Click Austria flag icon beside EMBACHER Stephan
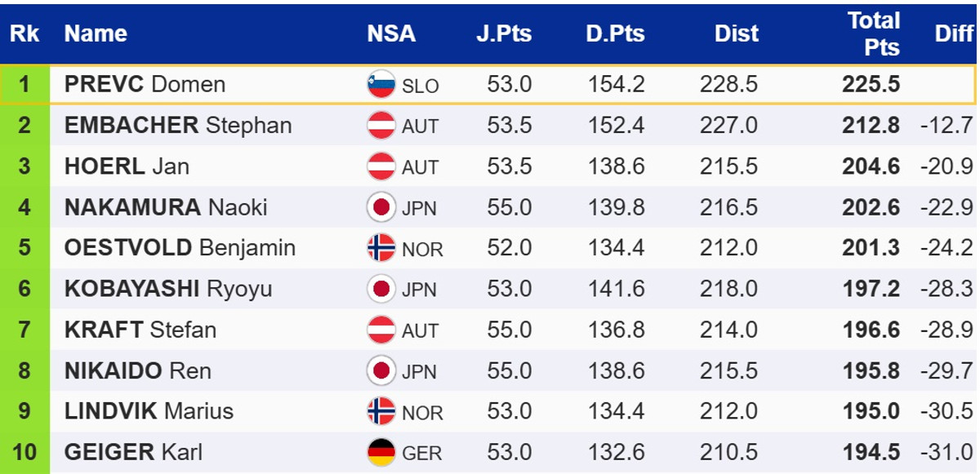The height and width of the screenshot is (474, 980). click(x=381, y=126)
